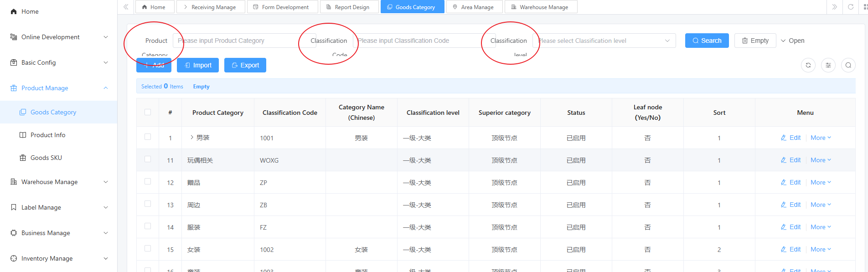Select the checkbox for row 12
Image resolution: width=868 pixels, height=272 pixels.
pos(148,181)
